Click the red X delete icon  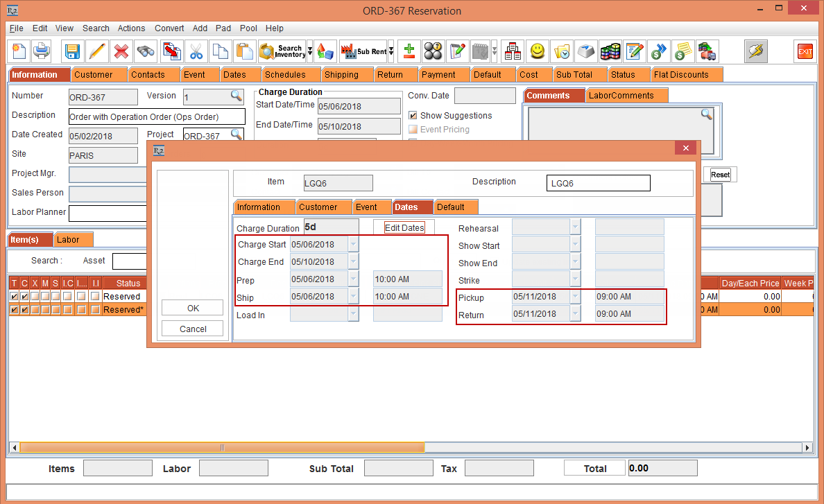pos(121,51)
